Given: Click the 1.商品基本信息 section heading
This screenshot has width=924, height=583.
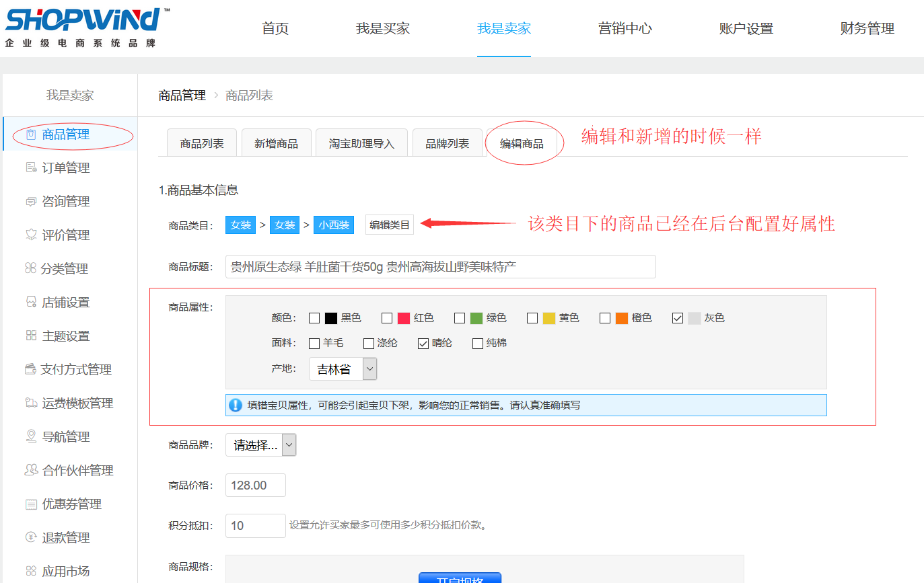Looking at the screenshot, I should tap(199, 190).
